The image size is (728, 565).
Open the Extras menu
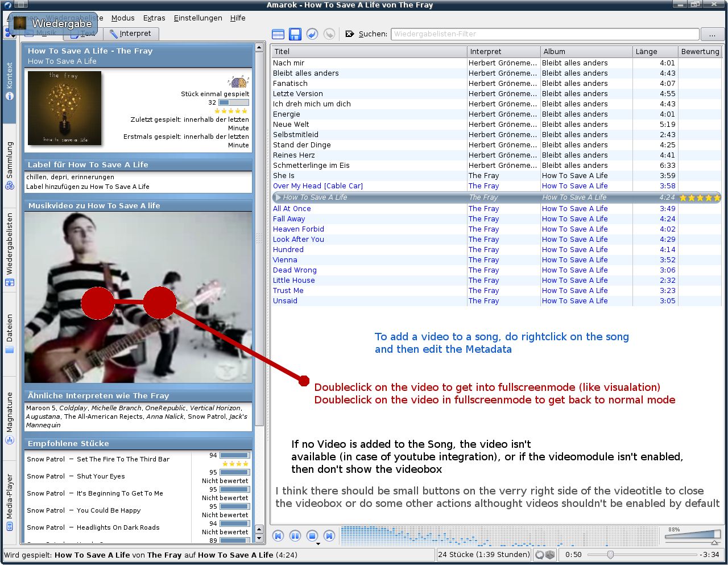point(154,18)
